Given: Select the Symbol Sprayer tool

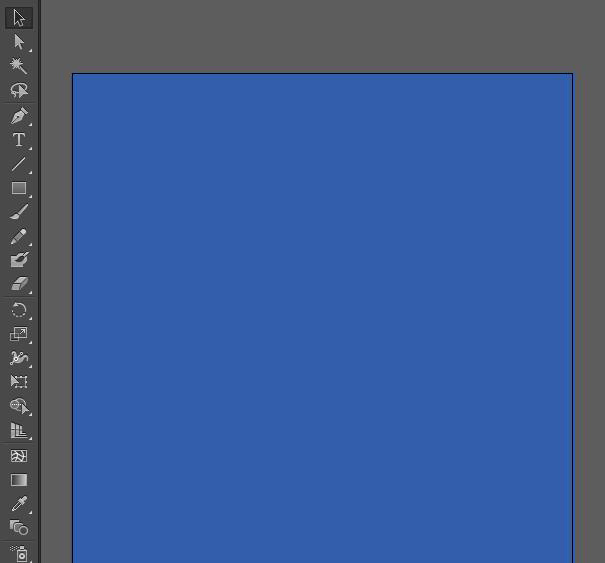Looking at the screenshot, I should 19,553.
